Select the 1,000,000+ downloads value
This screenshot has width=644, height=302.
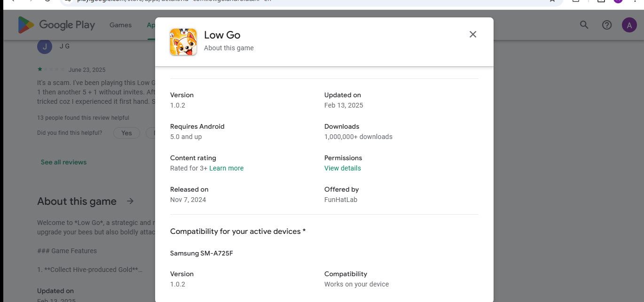tap(358, 137)
